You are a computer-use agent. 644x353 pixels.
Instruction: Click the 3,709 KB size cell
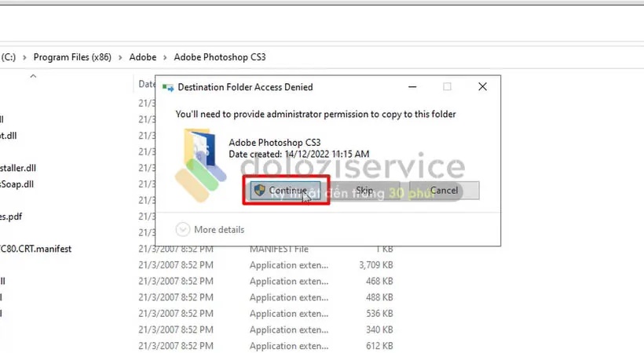[376, 265]
